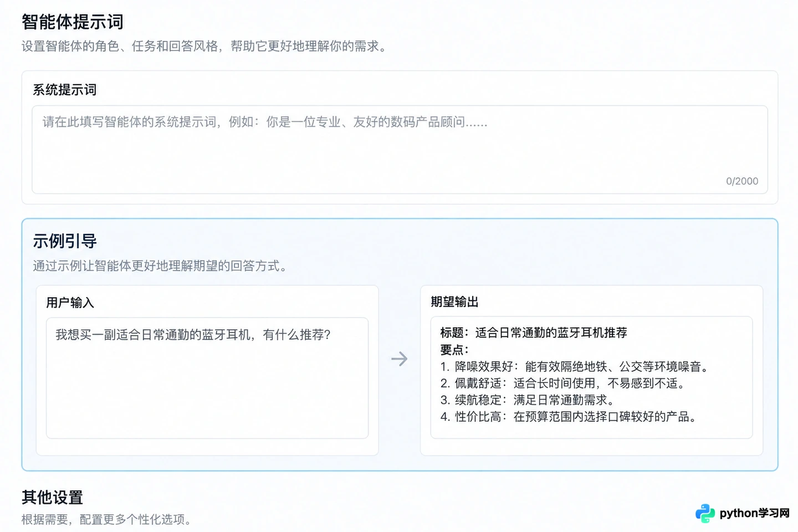
Task: Click the 其他设置 section heading
Action: pyautogui.click(x=53, y=497)
